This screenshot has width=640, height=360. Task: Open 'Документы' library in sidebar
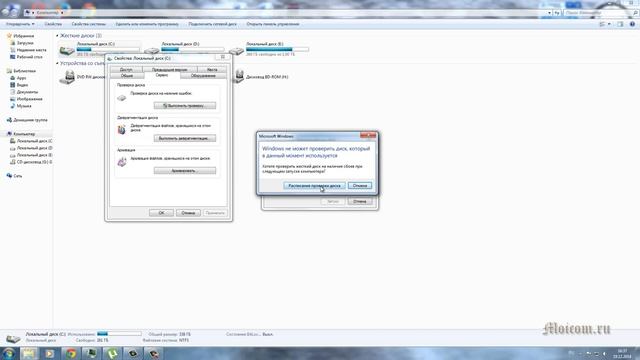(x=27, y=92)
